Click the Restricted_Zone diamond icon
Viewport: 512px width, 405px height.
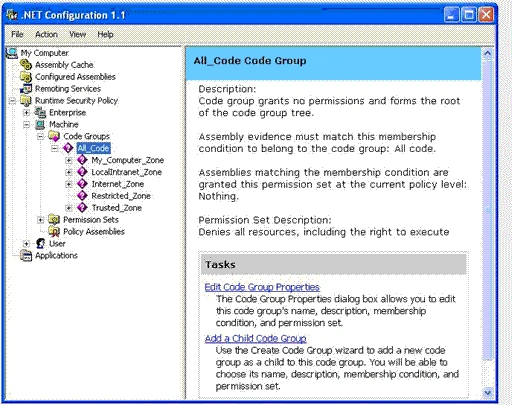coord(82,196)
